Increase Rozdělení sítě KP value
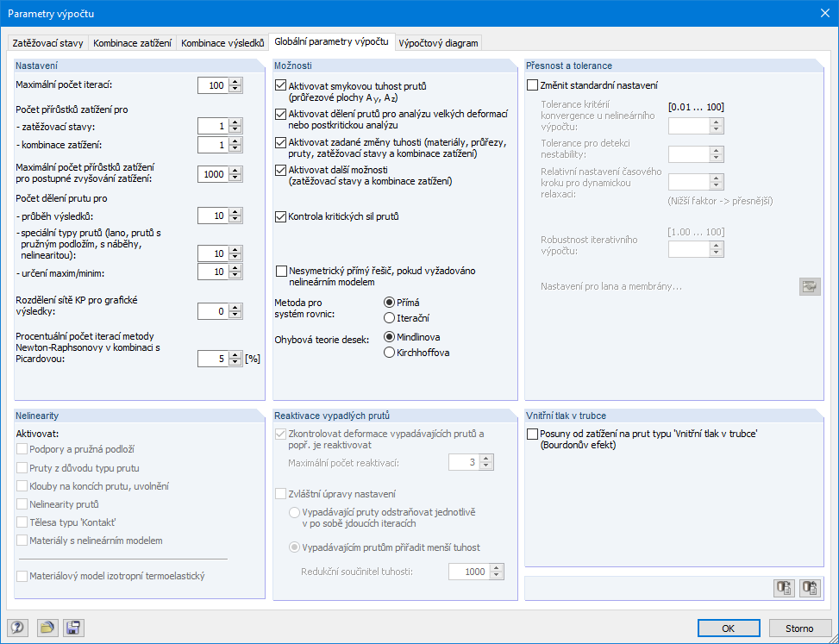 [x=235, y=308]
